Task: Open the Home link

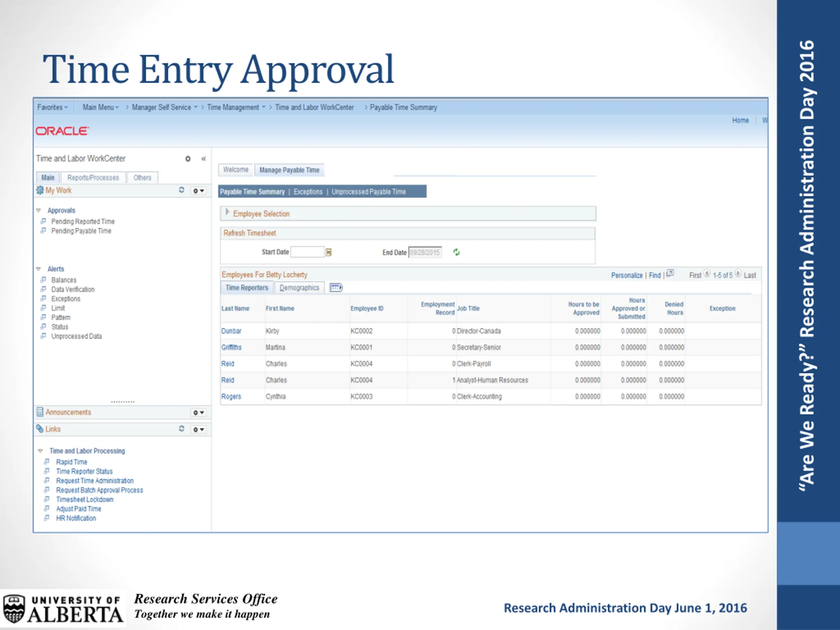Action: [x=741, y=120]
